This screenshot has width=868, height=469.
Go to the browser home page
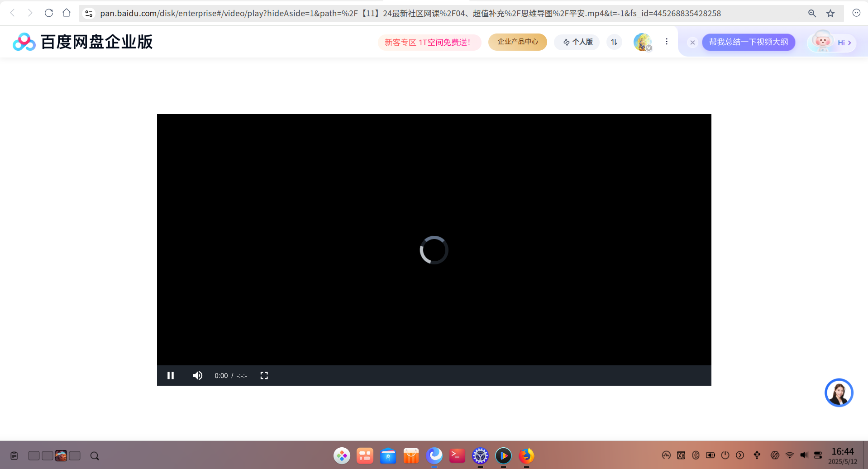point(67,13)
